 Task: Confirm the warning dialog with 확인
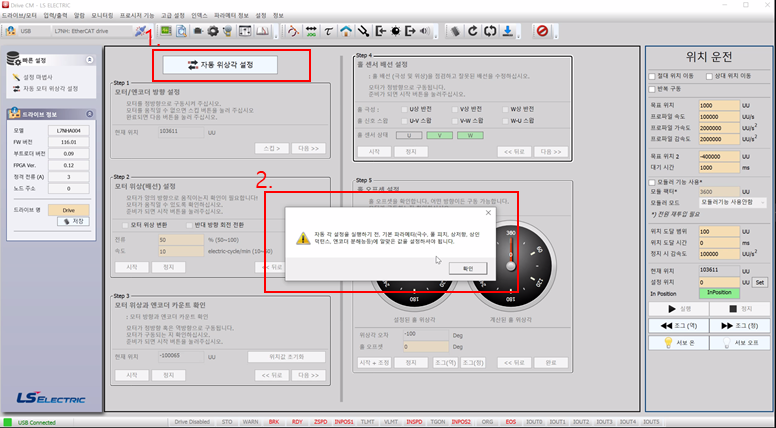coord(468,268)
